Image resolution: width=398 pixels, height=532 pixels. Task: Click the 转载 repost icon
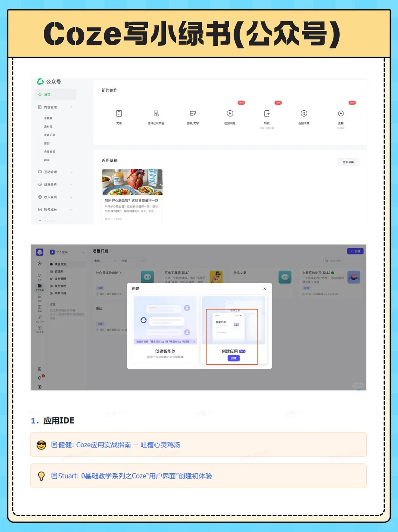(x=267, y=113)
